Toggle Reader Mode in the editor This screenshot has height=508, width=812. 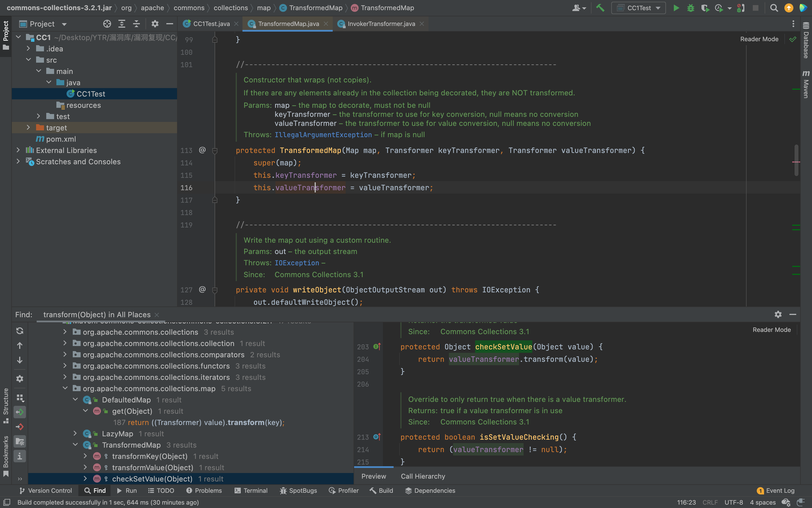pos(759,39)
